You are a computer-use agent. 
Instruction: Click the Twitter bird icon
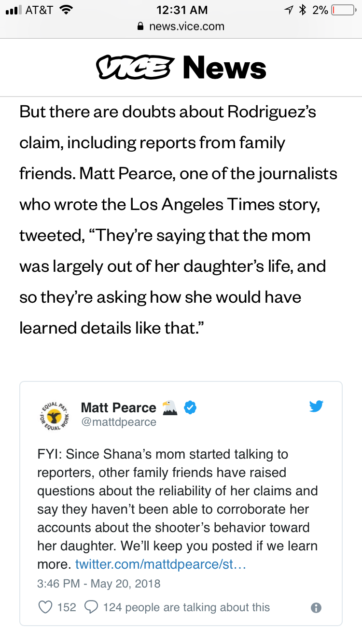click(x=316, y=406)
